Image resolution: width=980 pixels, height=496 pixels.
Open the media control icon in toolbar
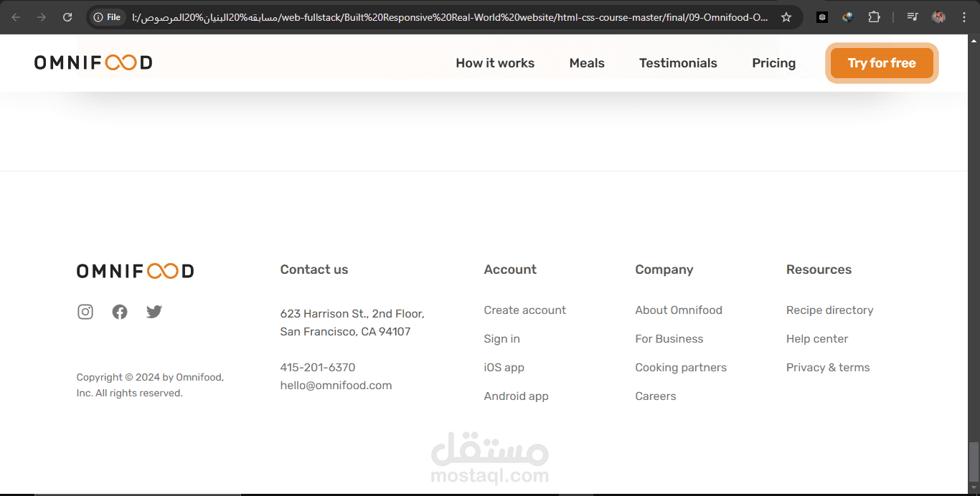coord(913,17)
